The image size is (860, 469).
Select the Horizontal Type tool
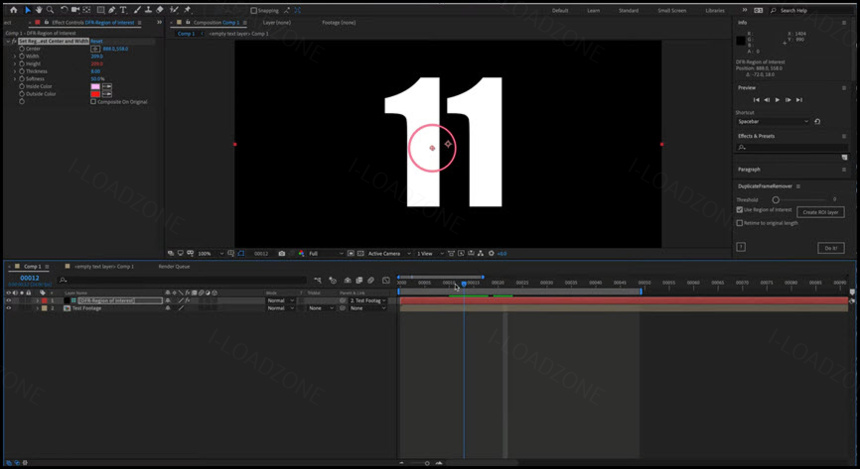coord(123,10)
